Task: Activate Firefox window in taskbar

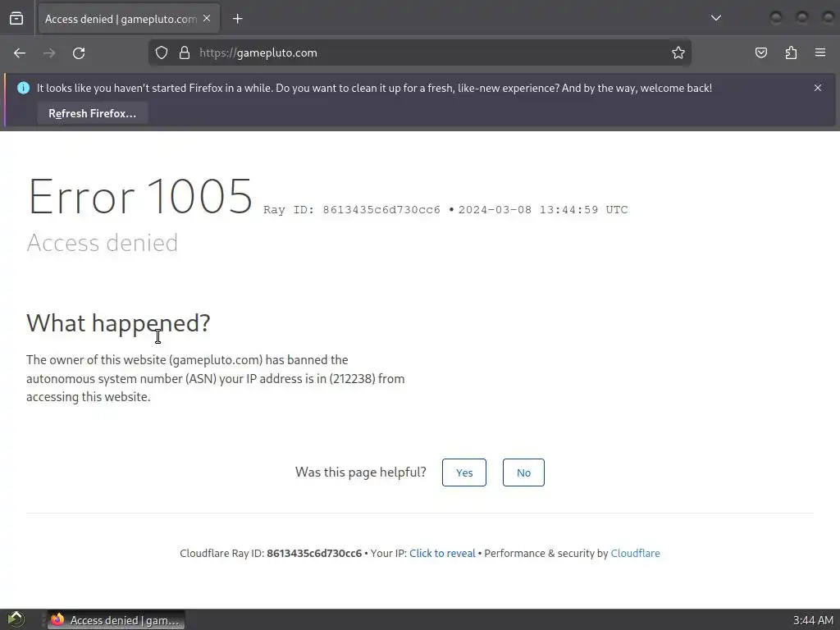Action: pos(116,620)
